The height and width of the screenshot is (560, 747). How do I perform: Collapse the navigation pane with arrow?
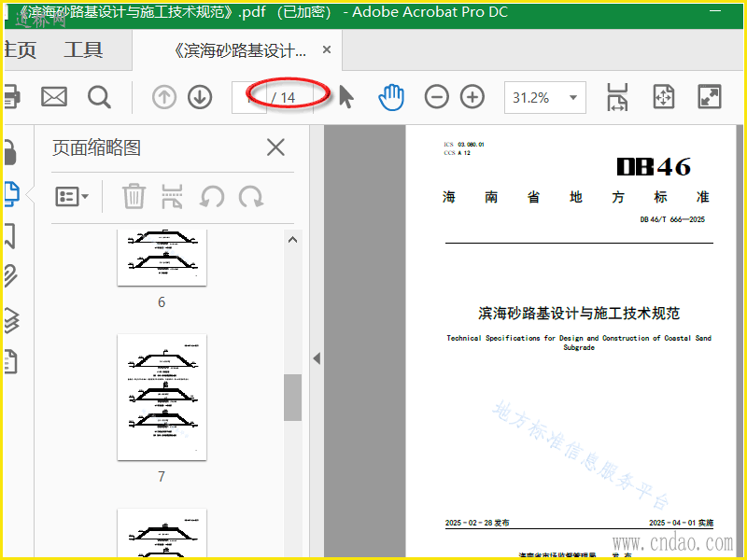click(x=317, y=358)
